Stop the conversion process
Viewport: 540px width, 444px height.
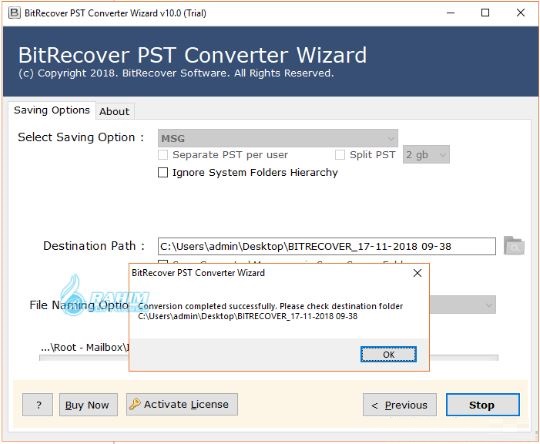[483, 405]
